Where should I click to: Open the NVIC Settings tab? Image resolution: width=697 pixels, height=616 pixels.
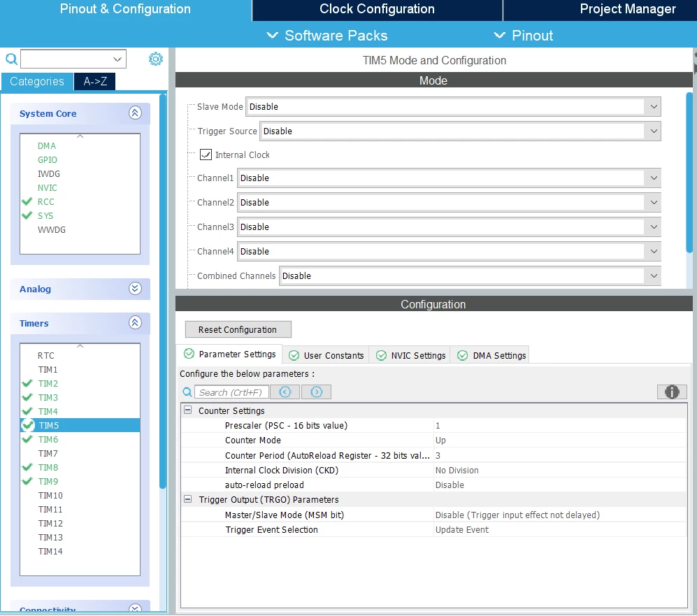click(411, 355)
